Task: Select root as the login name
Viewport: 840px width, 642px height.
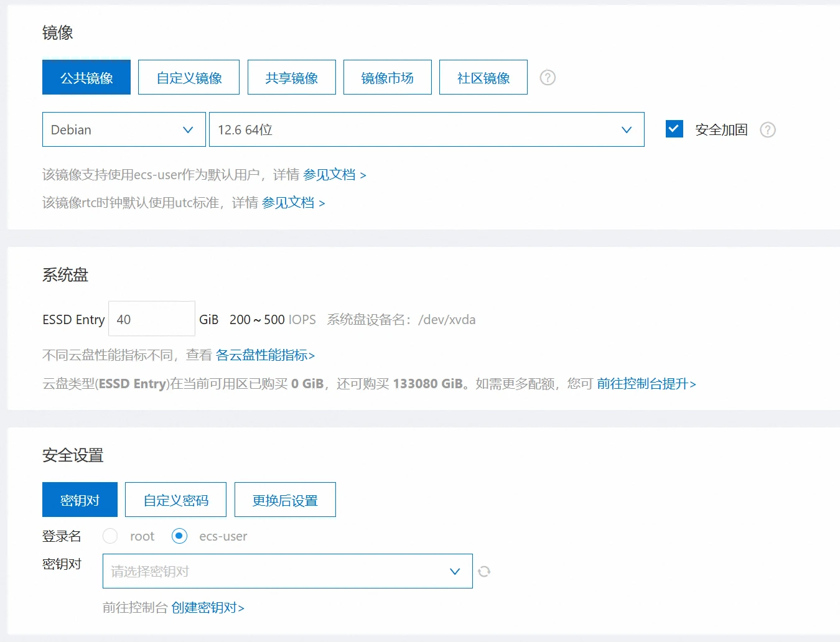Action: tap(110, 536)
